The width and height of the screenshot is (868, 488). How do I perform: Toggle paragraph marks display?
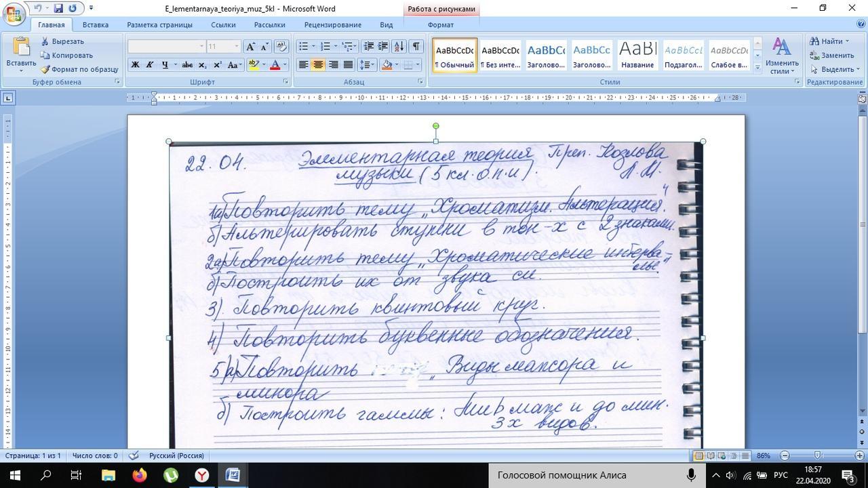[416, 46]
